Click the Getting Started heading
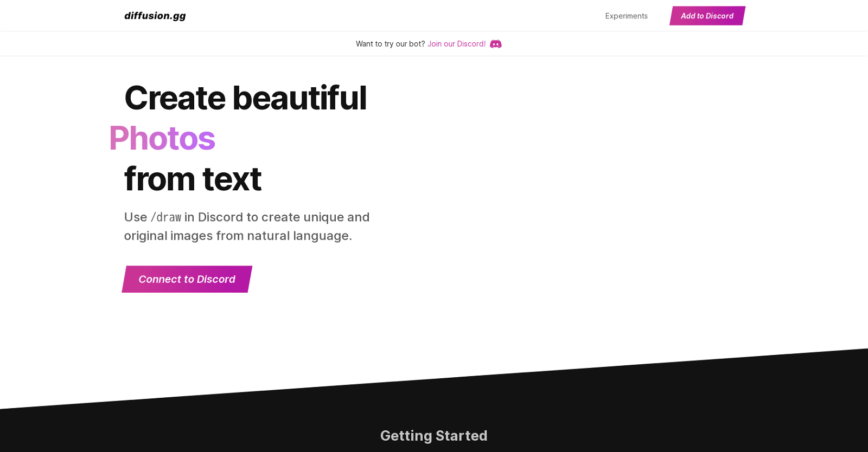 pyautogui.click(x=433, y=436)
